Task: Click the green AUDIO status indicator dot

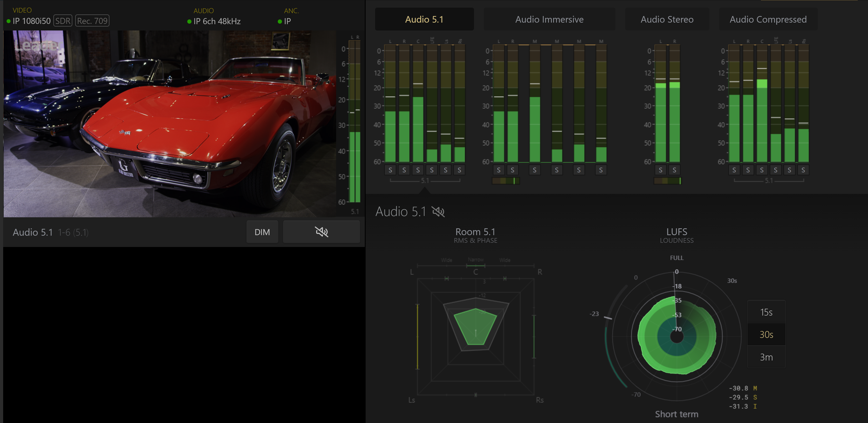Action: pos(189,22)
